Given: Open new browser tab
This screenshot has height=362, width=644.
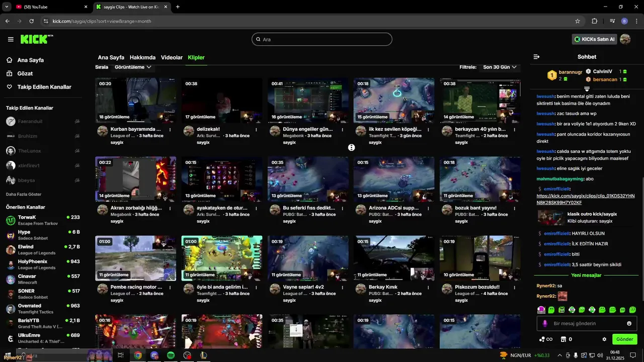Looking at the screenshot, I should point(178,7).
